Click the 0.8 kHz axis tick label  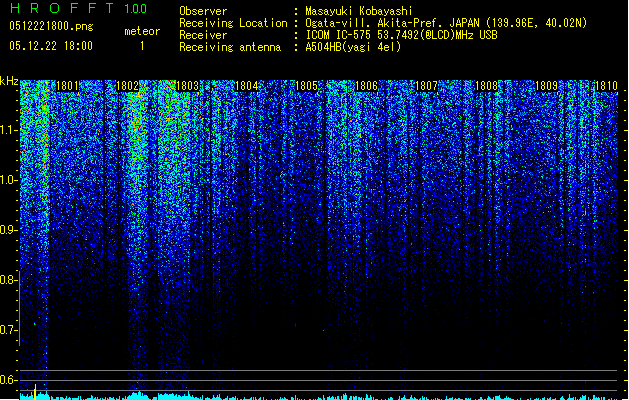tap(8, 280)
